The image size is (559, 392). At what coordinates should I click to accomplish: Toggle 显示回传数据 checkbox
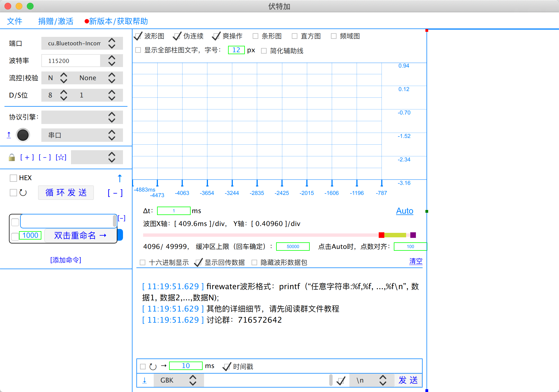pos(198,262)
